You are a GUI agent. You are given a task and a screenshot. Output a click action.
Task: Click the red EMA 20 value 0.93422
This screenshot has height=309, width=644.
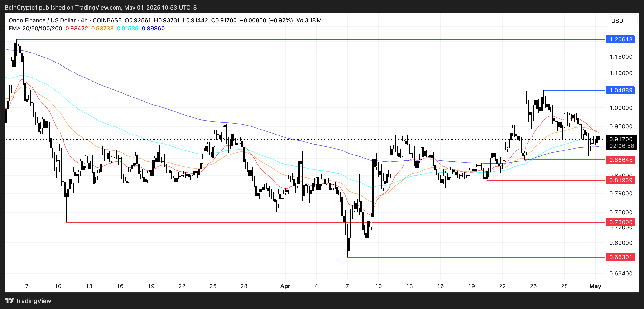(77, 29)
